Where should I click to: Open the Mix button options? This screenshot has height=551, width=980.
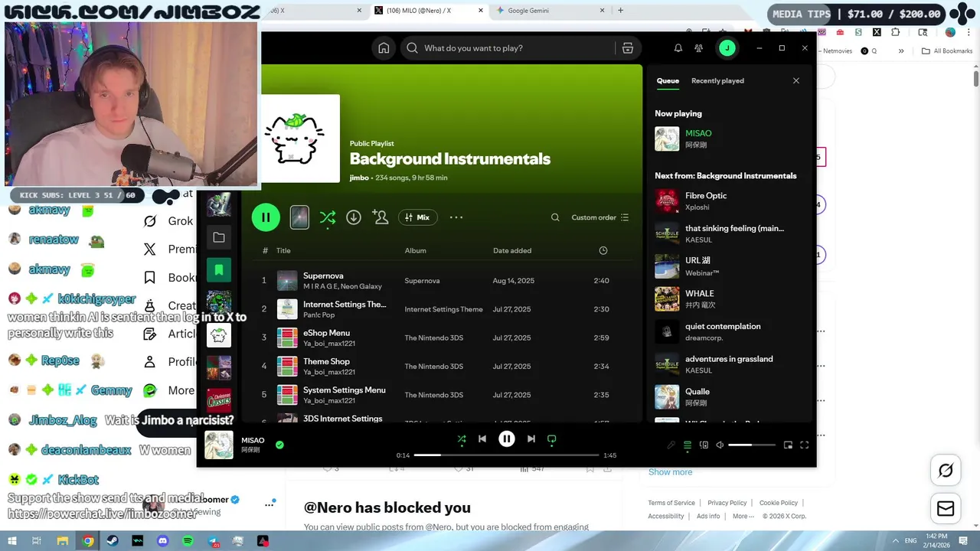pyautogui.click(x=417, y=217)
